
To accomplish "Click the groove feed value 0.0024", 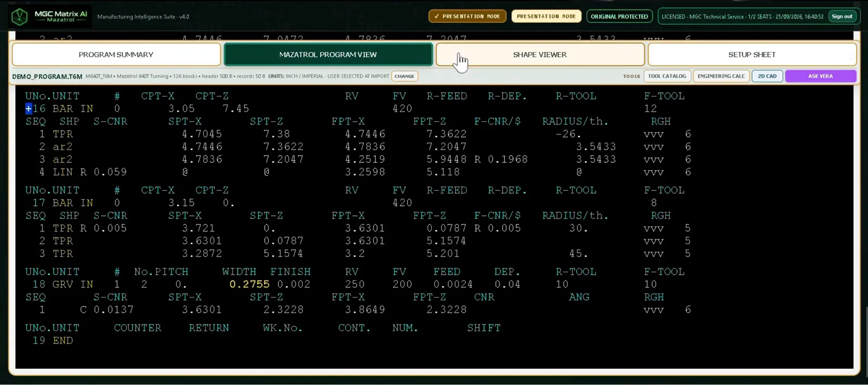I will pos(453,284).
